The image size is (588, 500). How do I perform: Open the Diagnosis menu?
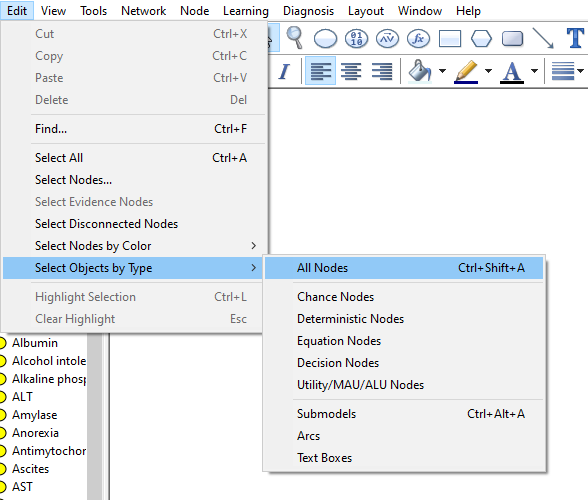[x=308, y=11]
